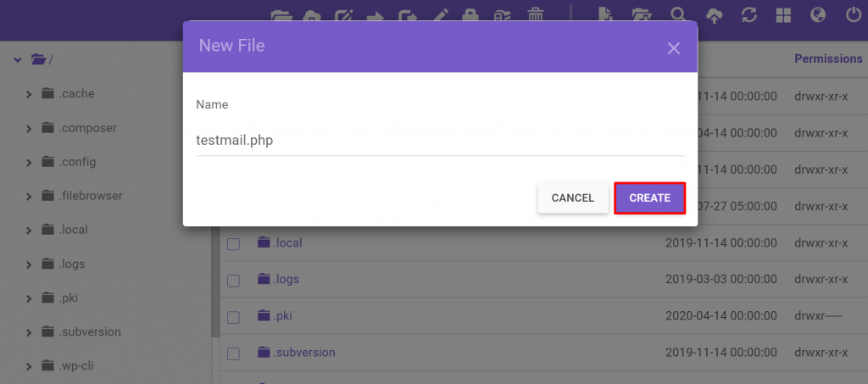868x384 pixels.
Task: Collapse the root folder chevron in tree
Action: pyautogui.click(x=17, y=59)
